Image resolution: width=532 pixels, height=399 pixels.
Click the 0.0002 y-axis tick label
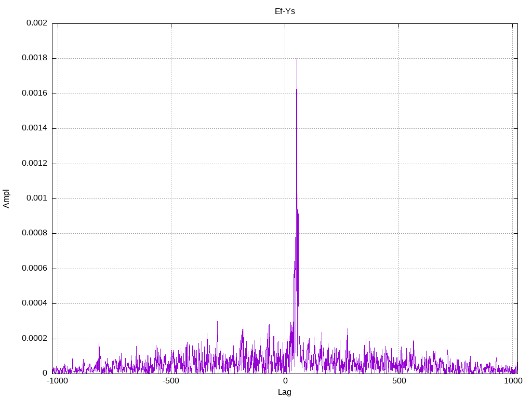35,338
